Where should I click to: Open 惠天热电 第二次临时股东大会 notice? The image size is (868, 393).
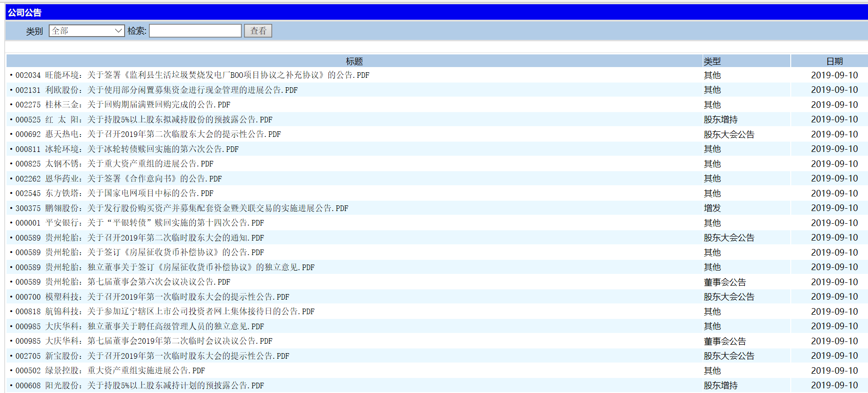[148, 134]
